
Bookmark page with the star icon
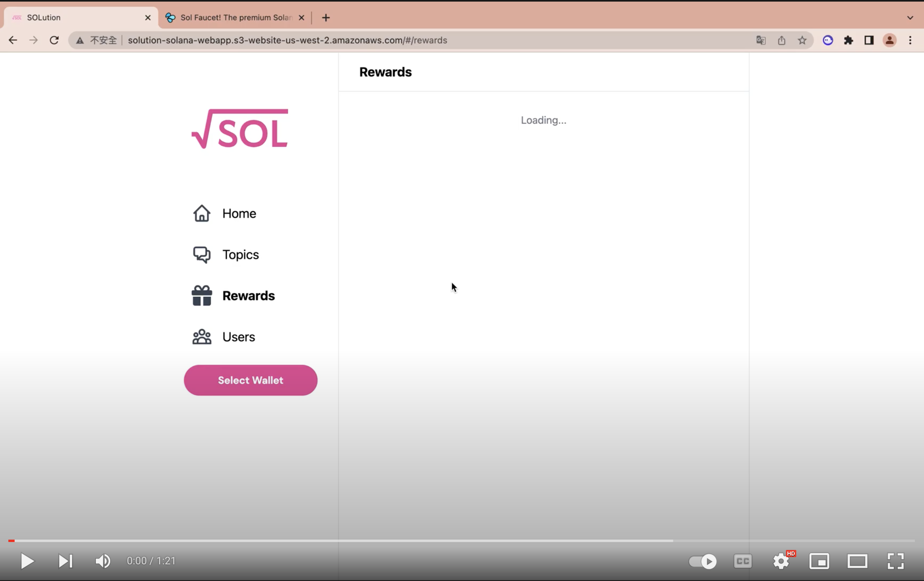point(802,40)
